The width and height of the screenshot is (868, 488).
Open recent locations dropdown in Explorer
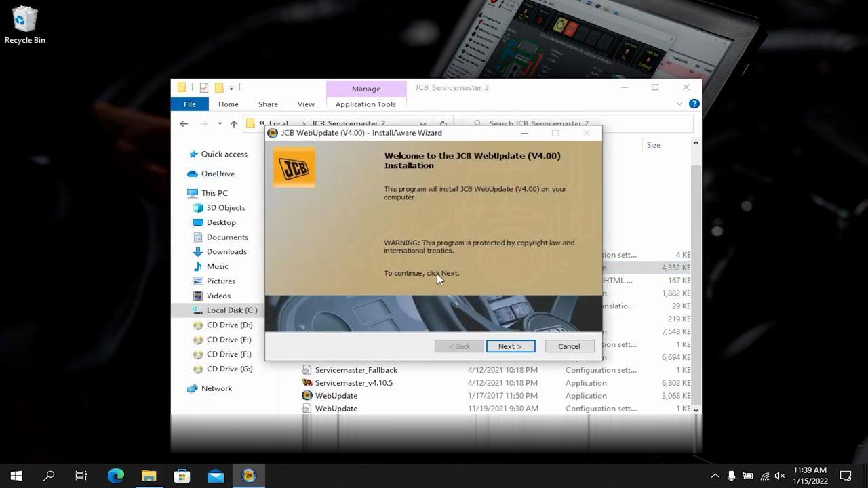[220, 124]
